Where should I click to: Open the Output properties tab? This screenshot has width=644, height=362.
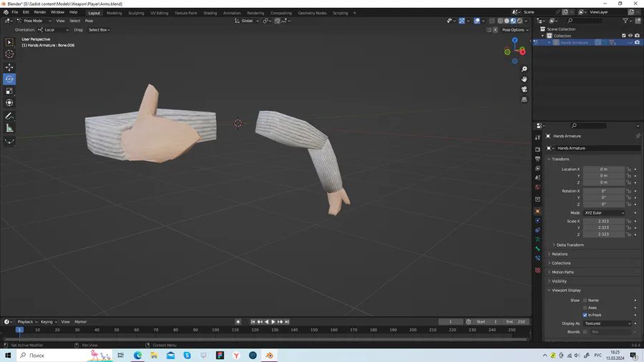tap(537, 159)
